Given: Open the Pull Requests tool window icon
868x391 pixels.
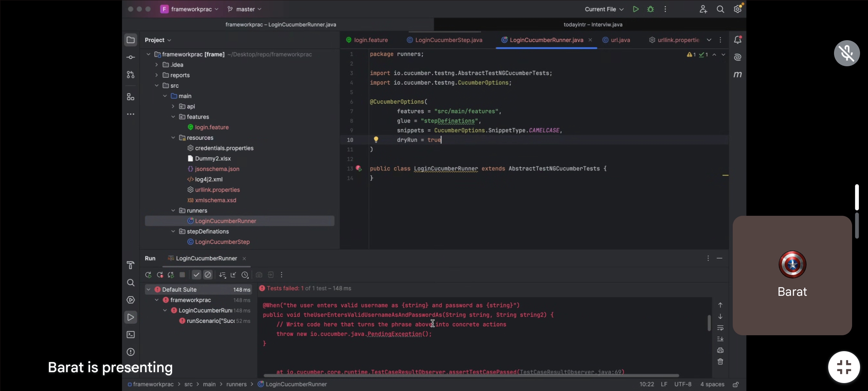Looking at the screenshot, I should [131, 75].
